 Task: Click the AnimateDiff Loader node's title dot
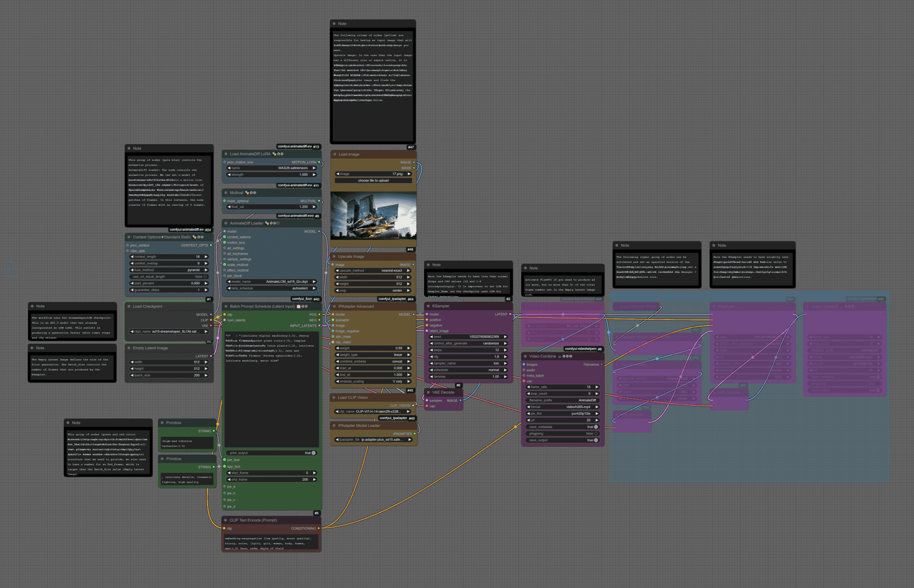point(226,223)
